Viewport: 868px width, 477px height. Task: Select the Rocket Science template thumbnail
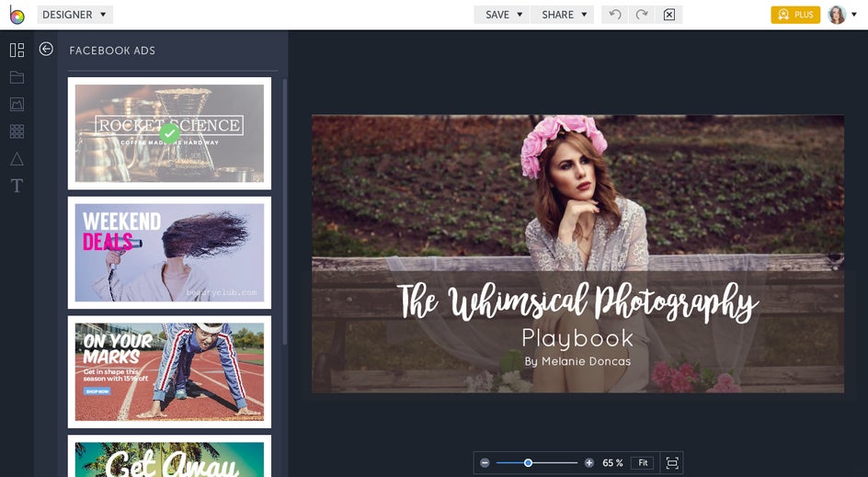[169, 133]
